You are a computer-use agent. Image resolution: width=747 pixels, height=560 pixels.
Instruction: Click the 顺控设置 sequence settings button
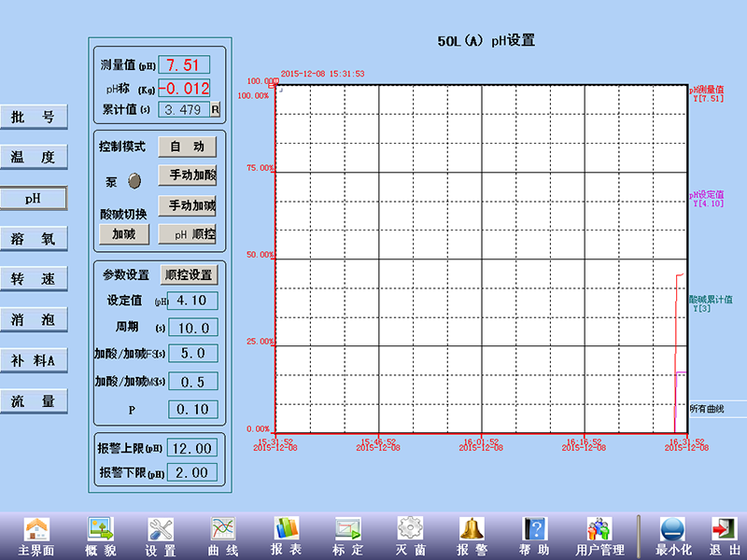pyautogui.click(x=188, y=275)
